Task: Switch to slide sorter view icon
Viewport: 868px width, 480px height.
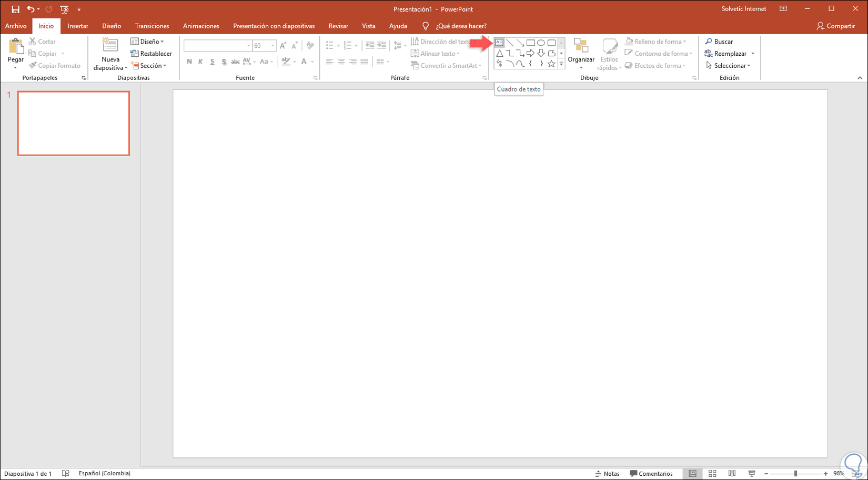Action: [x=712, y=474]
